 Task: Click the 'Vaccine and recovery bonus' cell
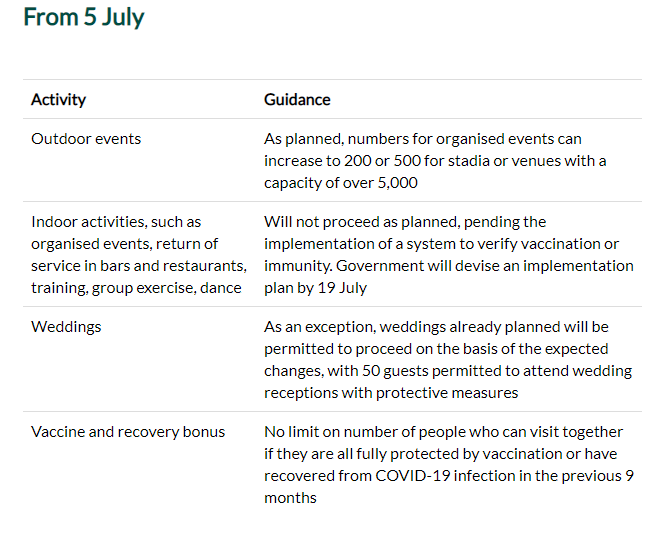point(128,432)
